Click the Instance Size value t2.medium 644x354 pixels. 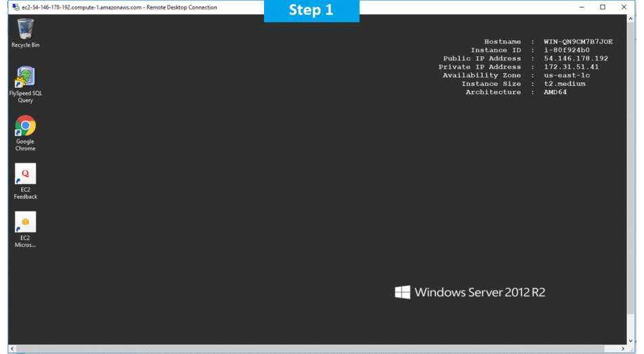[564, 84]
